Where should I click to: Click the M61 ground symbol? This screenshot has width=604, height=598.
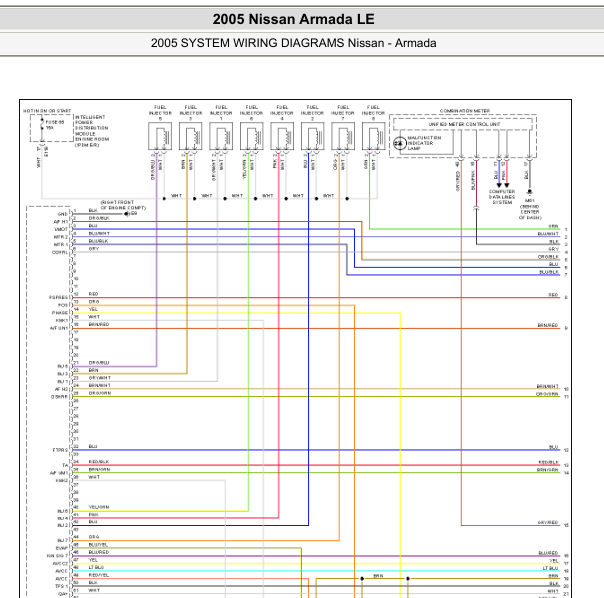coord(530,192)
